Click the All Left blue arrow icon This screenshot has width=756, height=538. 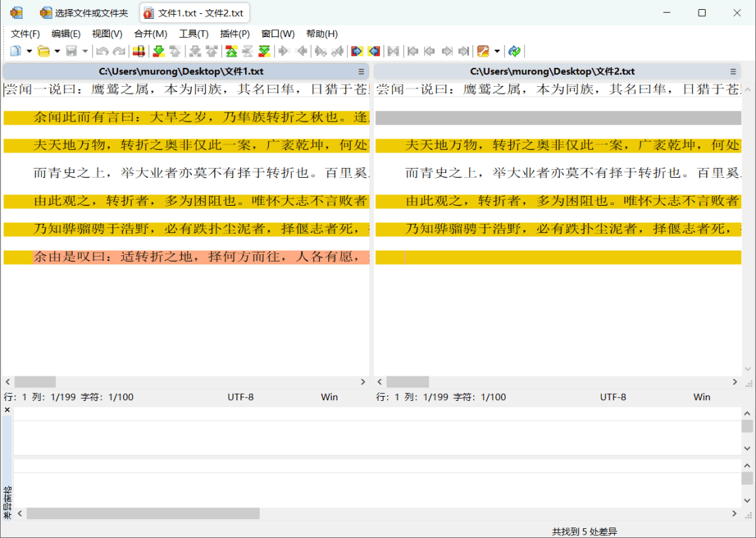tap(374, 50)
